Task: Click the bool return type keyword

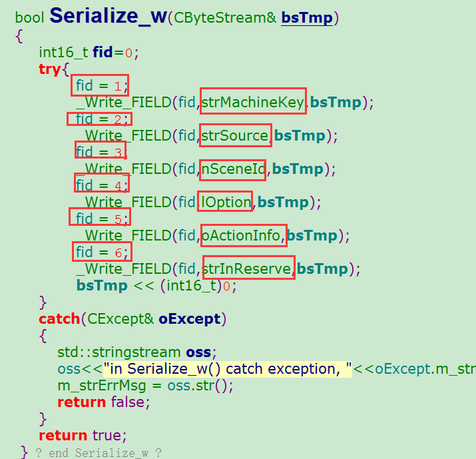Action: point(30,17)
